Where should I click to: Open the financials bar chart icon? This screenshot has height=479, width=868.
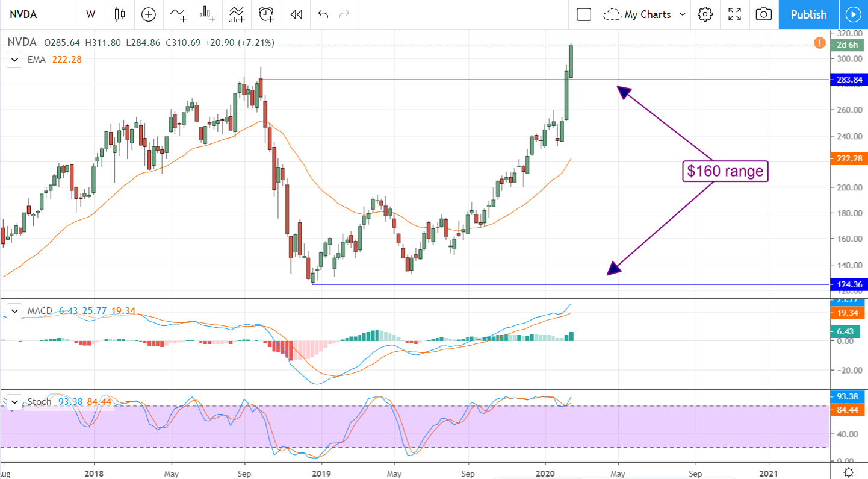tap(208, 14)
